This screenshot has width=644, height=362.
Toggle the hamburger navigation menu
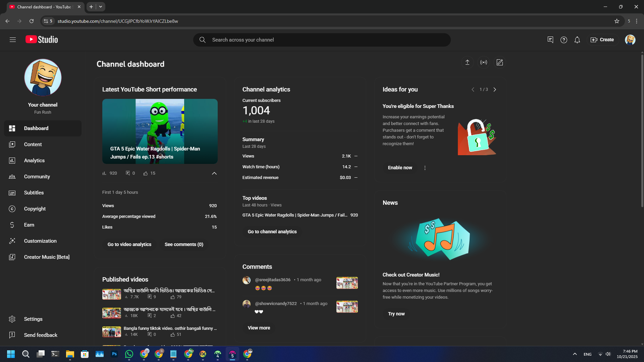pyautogui.click(x=12, y=40)
